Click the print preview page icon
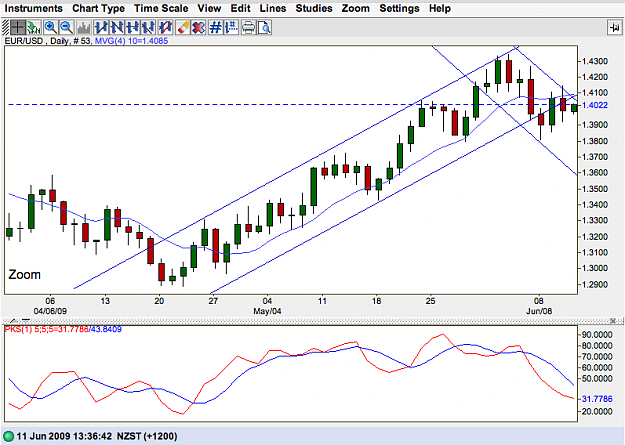 [x=264, y=28]
